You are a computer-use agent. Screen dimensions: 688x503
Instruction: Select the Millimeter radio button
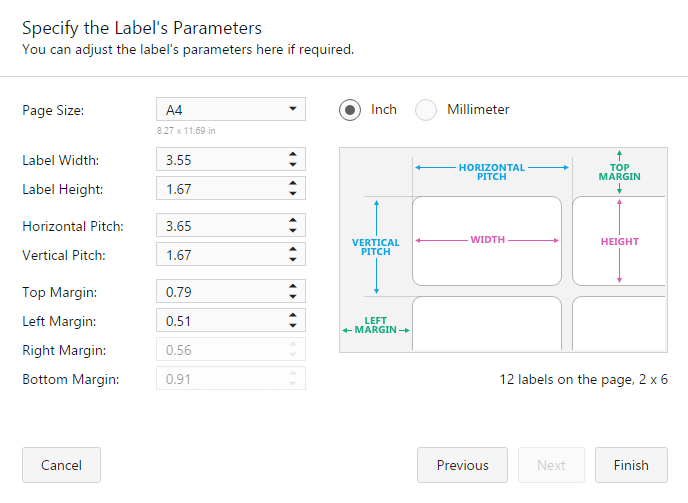point(426,110)
